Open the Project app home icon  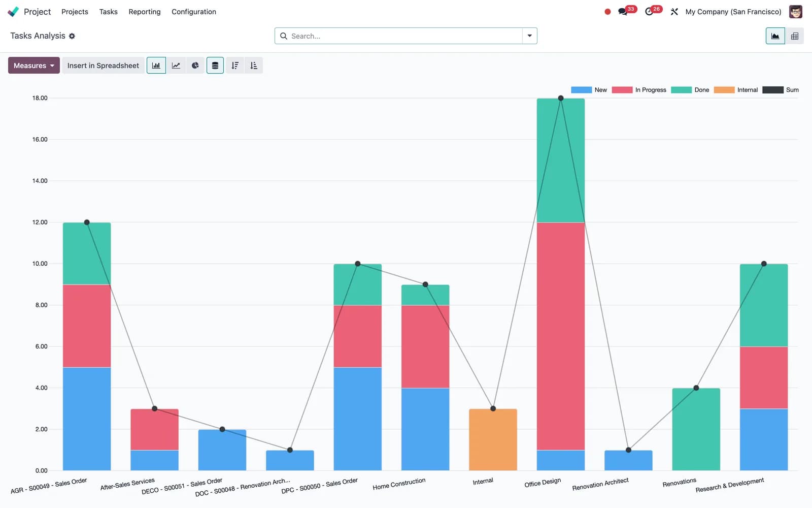coord(13,12)
